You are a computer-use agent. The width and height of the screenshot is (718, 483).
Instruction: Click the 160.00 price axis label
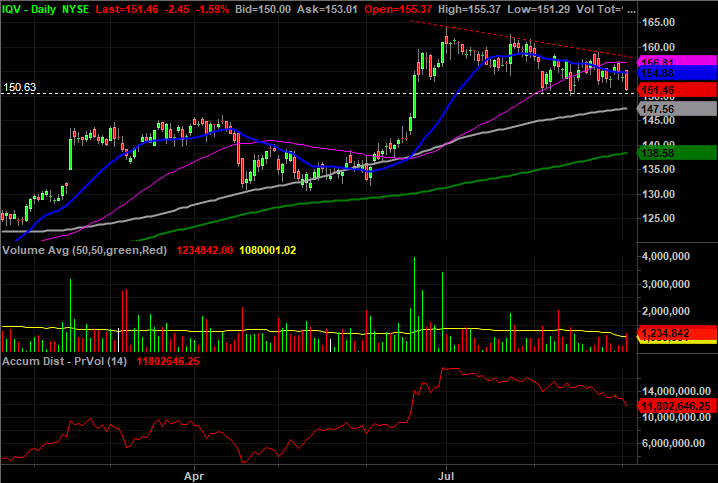coord(658,47)
